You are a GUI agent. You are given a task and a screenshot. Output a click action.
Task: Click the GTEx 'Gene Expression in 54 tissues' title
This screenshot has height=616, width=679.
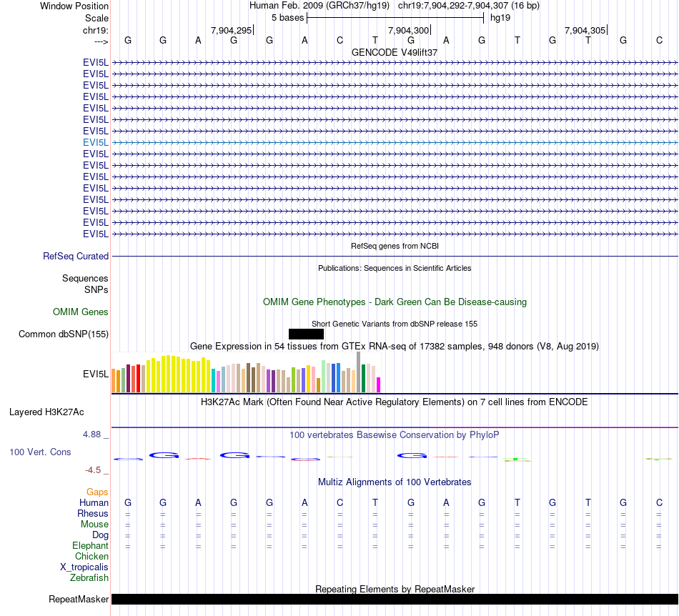[x=395, y=347]
